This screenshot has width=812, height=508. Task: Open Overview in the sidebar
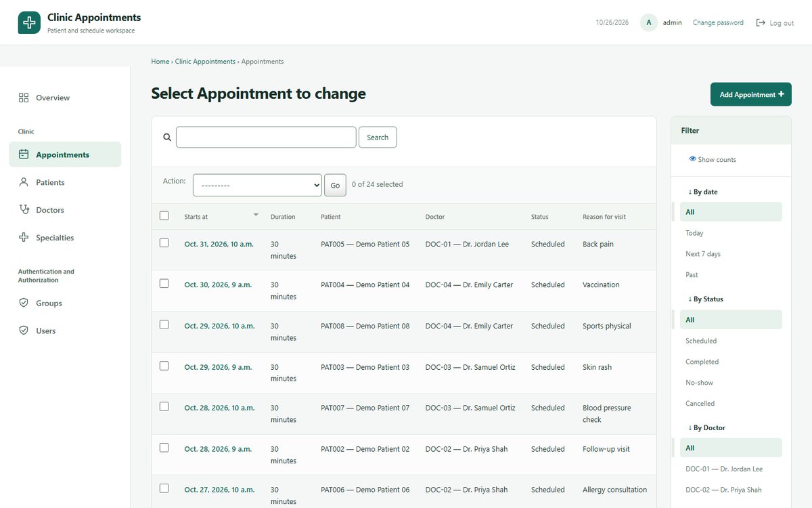pos(65,98)
